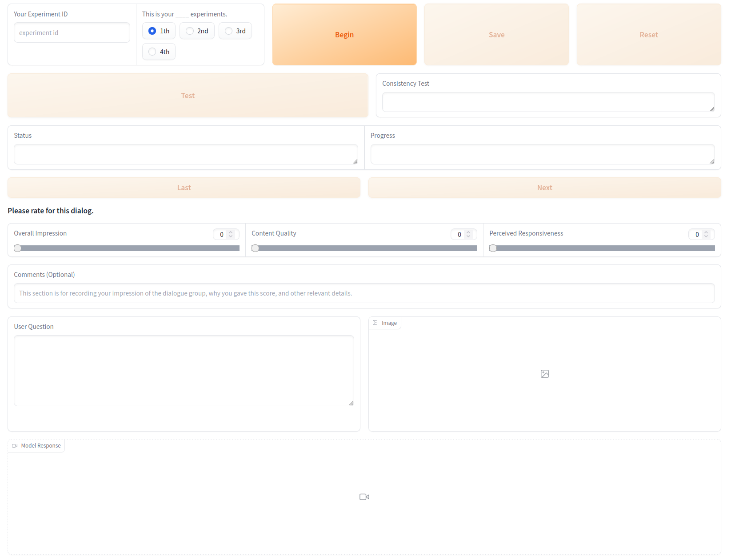Focus the Perceived Responsiveness number box
Viewport: 731px width, 560px height.
[x=702, y=234]
